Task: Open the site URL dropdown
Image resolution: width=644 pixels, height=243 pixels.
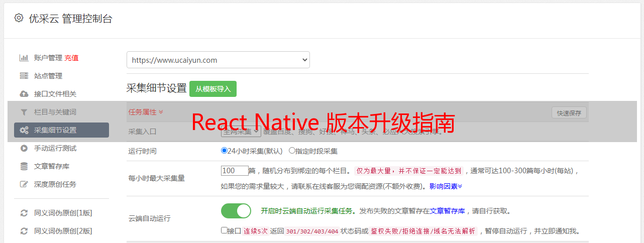Action: (x=218, y=60)
